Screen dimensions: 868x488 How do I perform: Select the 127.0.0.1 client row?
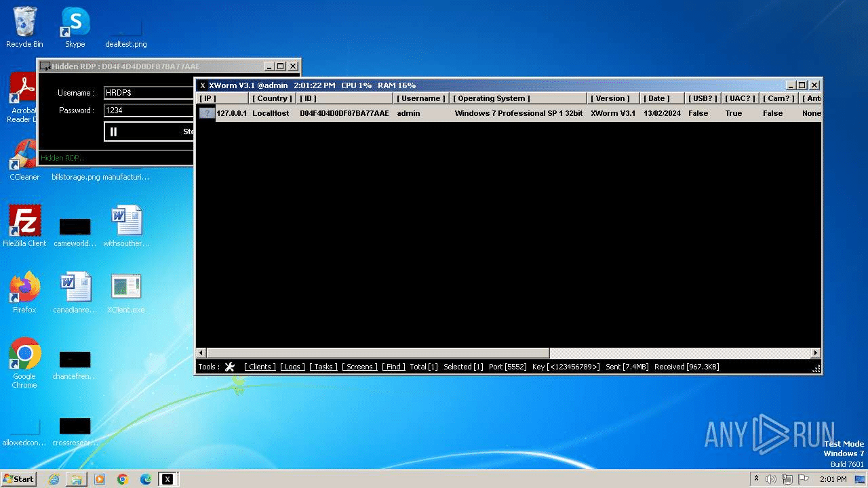(x=231, y=113)
